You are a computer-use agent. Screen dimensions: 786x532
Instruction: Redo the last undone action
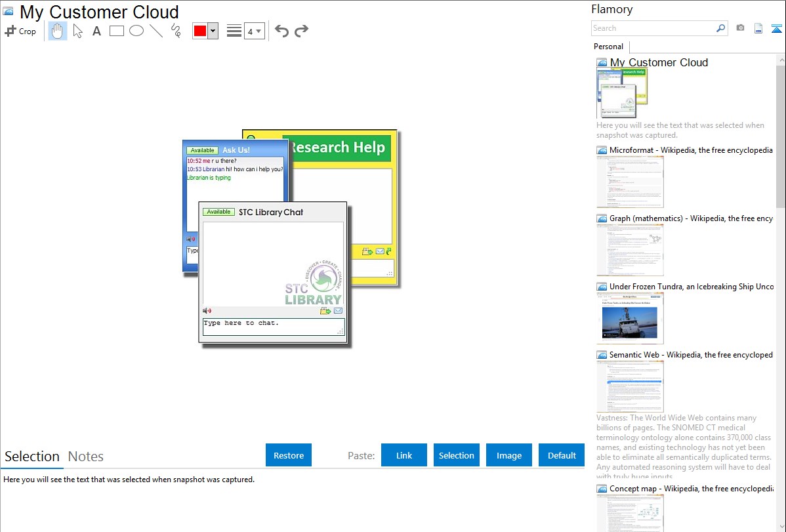301,31
